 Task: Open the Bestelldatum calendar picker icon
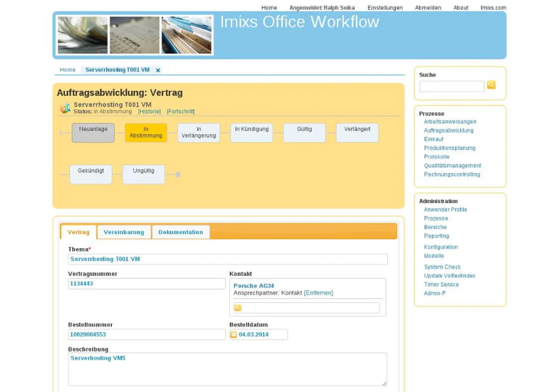(x=235, y=334)
